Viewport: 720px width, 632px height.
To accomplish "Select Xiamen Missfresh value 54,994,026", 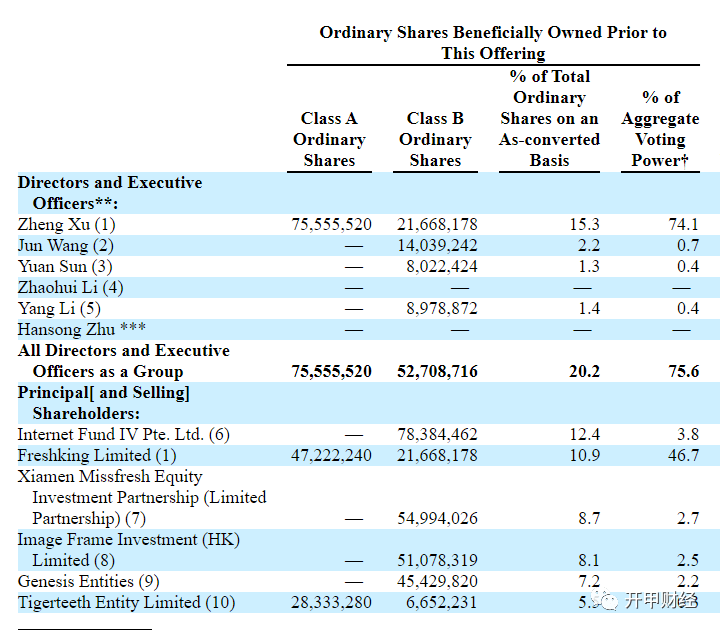I will point(437,519).
